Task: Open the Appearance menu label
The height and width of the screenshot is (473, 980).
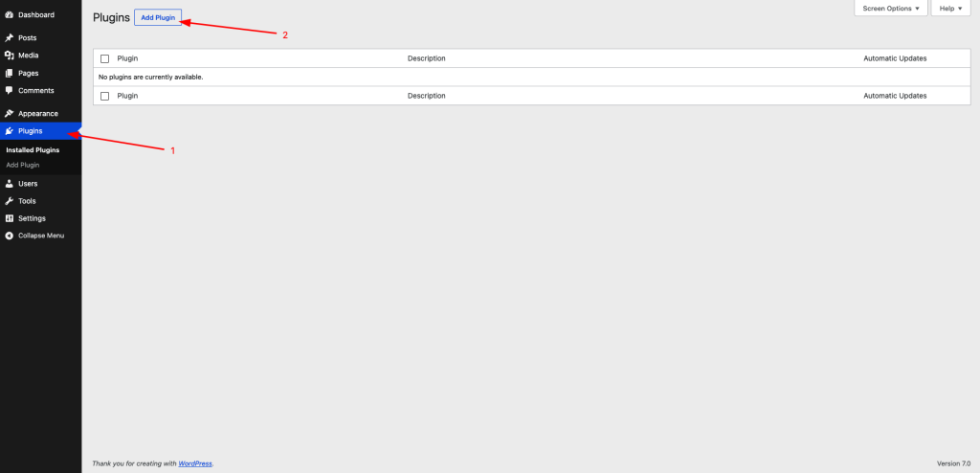Action: pos(38,113)
